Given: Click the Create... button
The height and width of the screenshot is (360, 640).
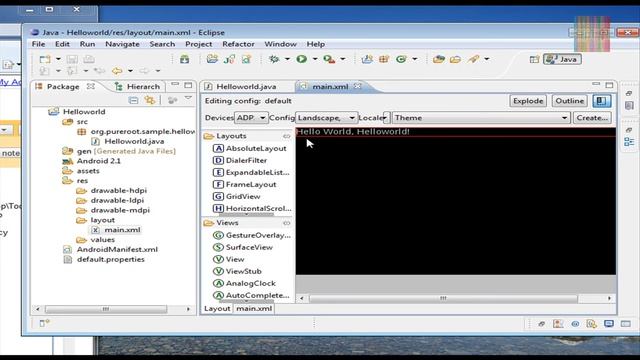Looking at the screenshot, I should (x=592, y=118).
